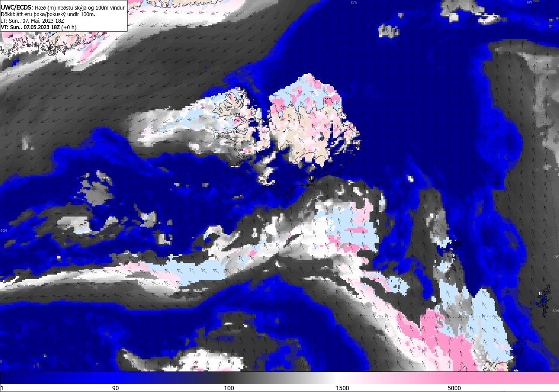Click legend value 100 on color scale
559x392 pixels.
[x=229, y=388]
